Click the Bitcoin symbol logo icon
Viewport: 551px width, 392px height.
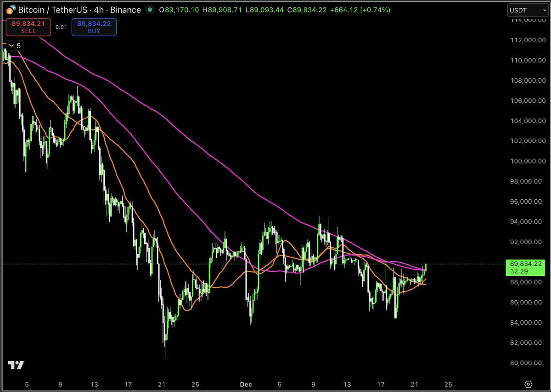coord(11,10)
